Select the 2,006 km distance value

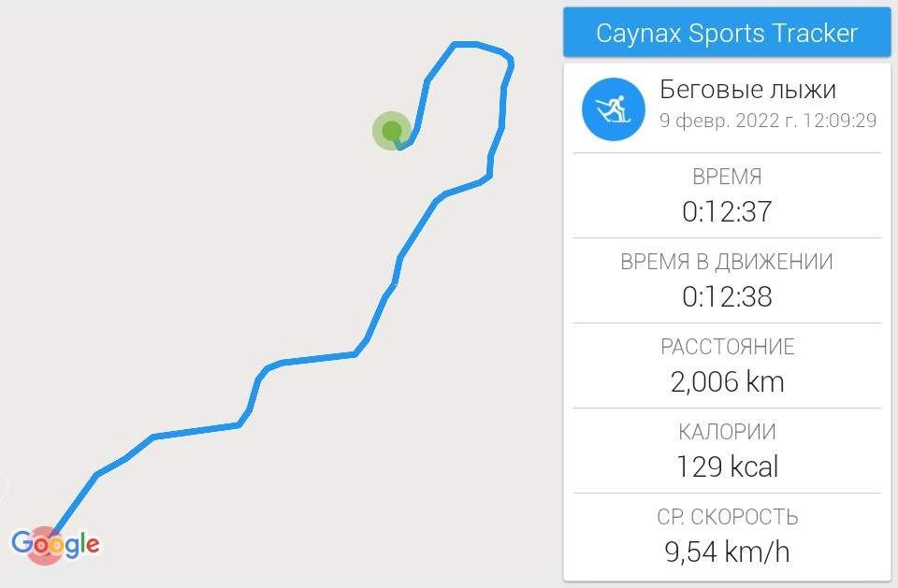coord(727,381)
